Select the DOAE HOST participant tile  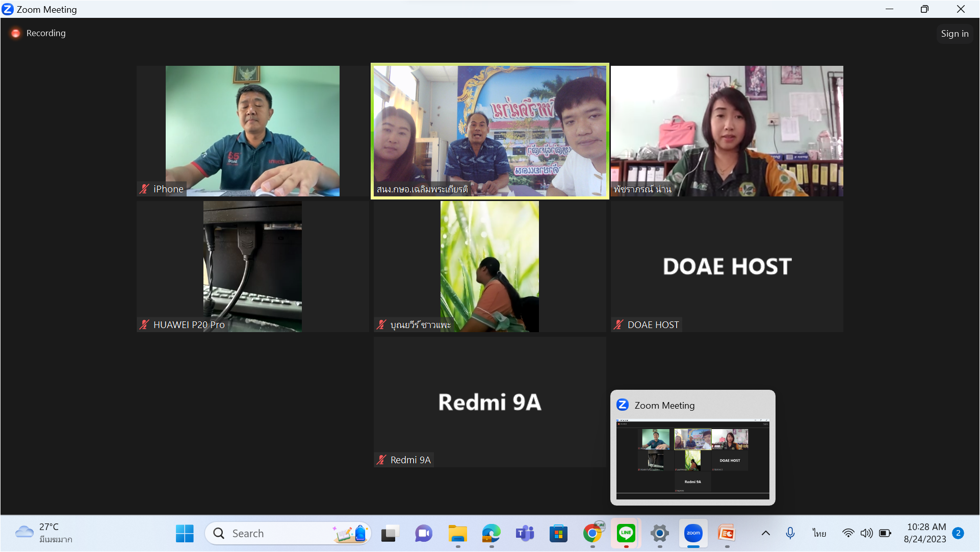[727, 266]
